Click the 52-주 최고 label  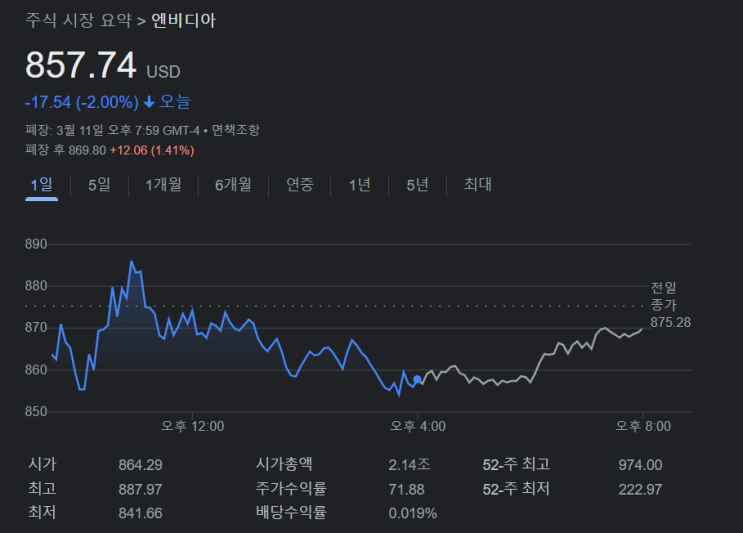(x=516, y=464)
